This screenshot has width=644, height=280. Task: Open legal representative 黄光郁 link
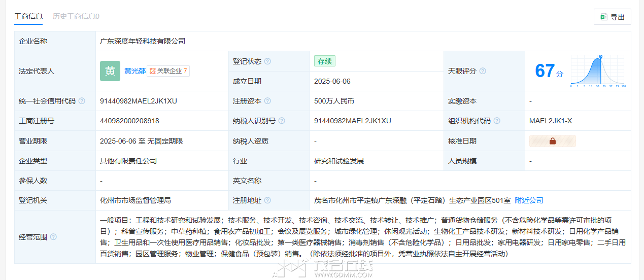(135, 71)
